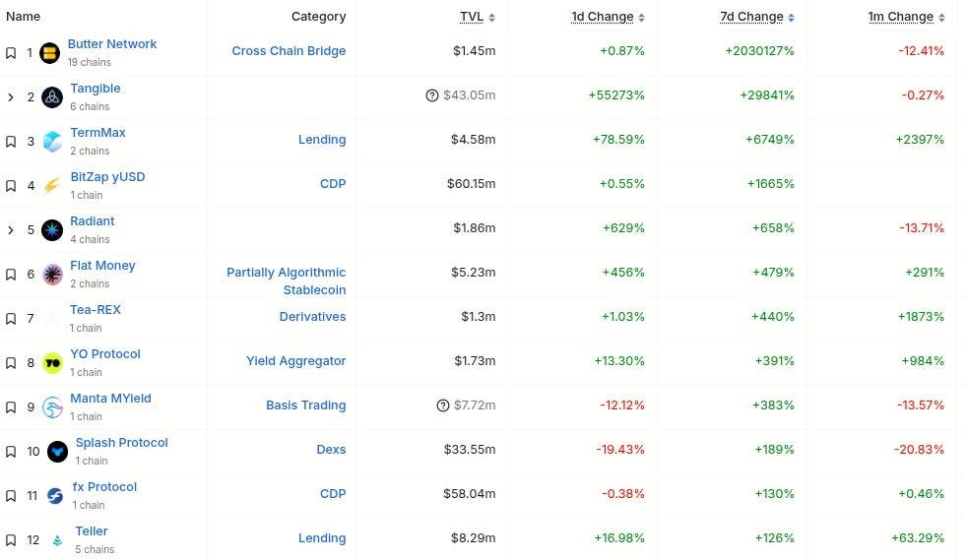Image resolution: width=966 pixels, height=560 pixels.
Task: Click the TermMax logo icon
Action: (52, 142)
